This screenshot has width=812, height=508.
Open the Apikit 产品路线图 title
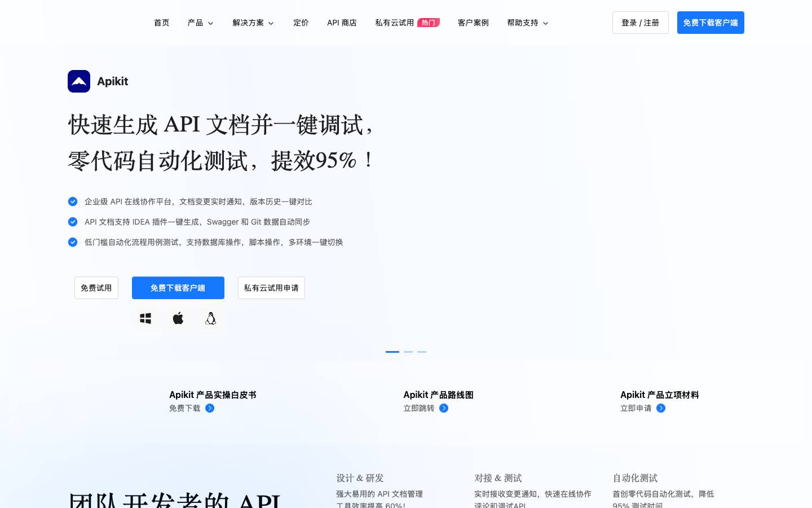[438, 395]
